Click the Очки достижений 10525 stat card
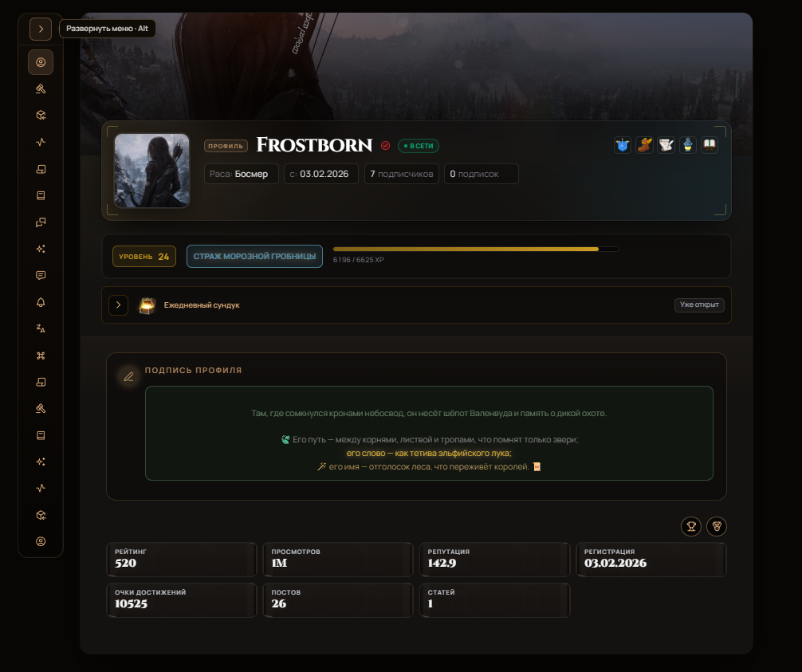 [181, 600]
